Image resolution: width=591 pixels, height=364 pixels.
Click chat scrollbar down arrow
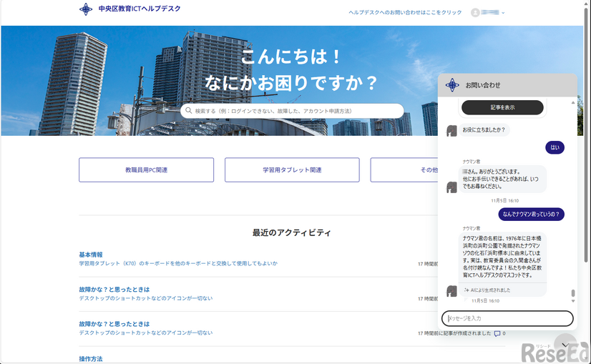[x=573, y=301]
